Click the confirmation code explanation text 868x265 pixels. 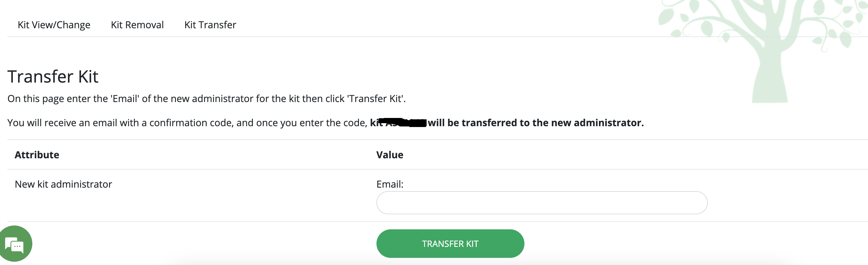[x=187, y=123]
